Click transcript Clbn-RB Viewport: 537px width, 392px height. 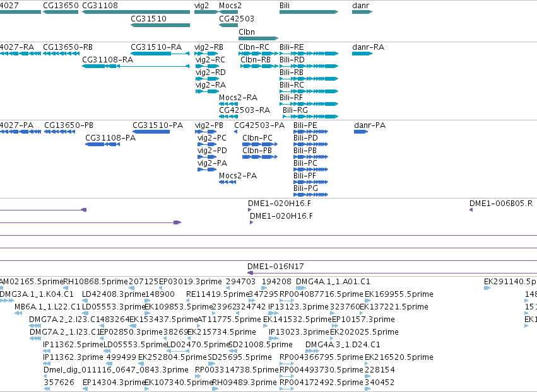pyautogui.click(x=259, y=66)
